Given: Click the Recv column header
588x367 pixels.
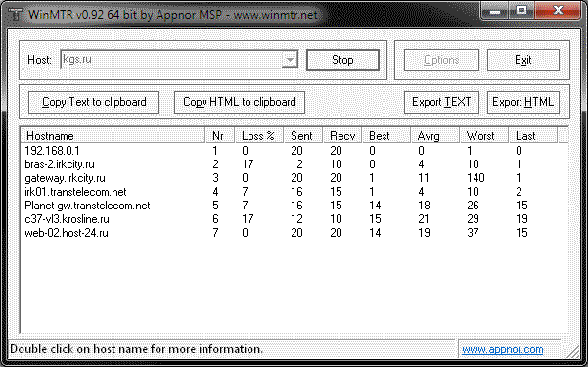Looking at the screenshot, I should click(x=342, y=136).
